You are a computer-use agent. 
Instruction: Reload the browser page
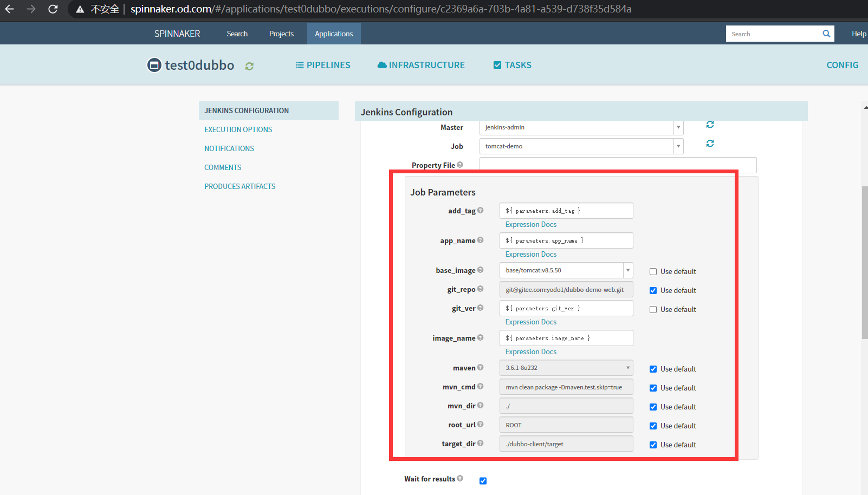53,9
